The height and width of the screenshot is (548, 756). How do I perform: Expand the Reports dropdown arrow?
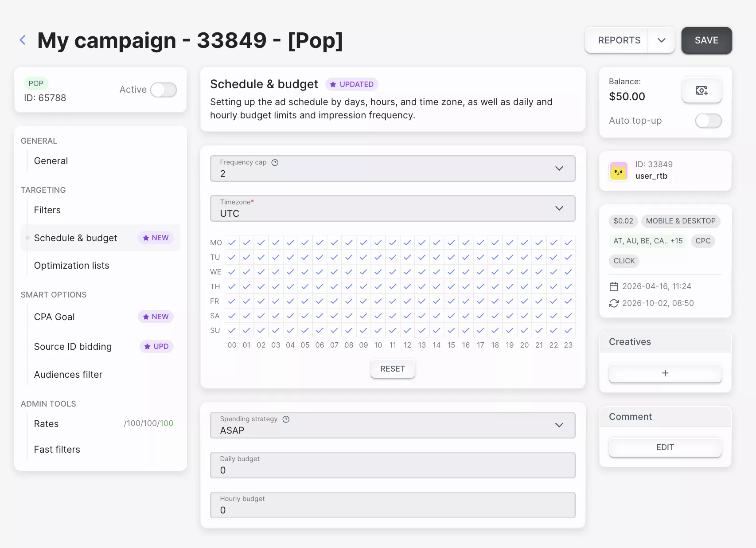[661, 40]
